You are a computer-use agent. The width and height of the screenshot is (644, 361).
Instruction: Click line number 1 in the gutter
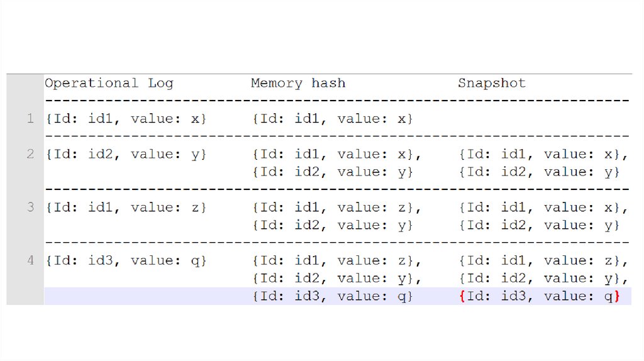point(30,118)
